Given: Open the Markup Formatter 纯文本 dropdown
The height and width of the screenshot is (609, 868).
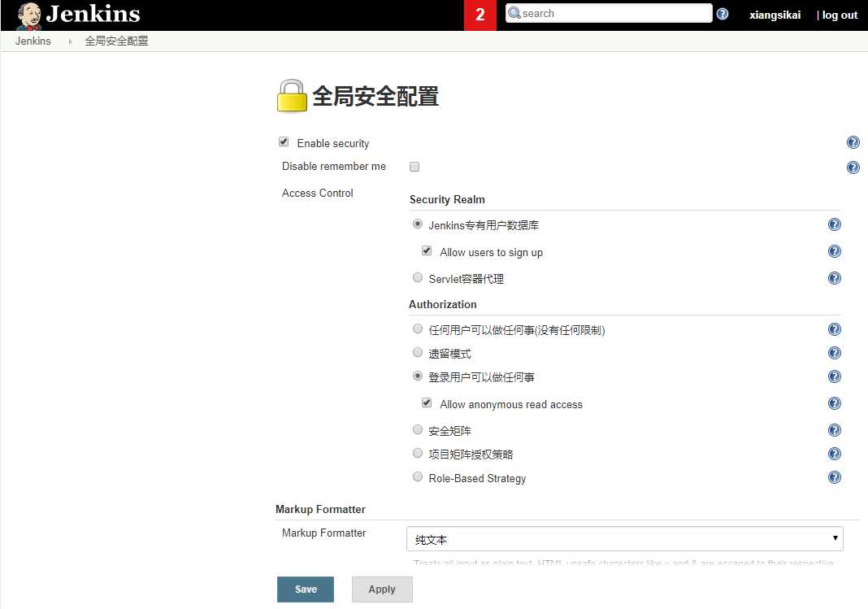Looking at the screenshot, I should pyautogui.click(x=624, y=539).
